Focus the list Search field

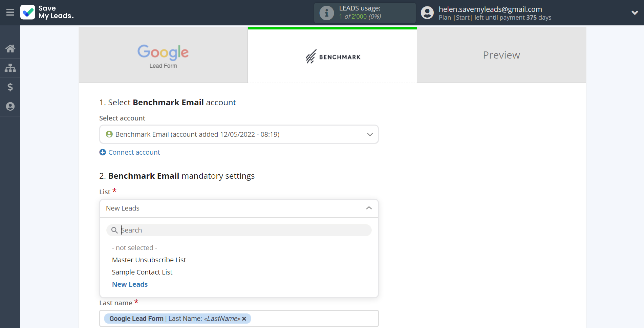[239, 230]
